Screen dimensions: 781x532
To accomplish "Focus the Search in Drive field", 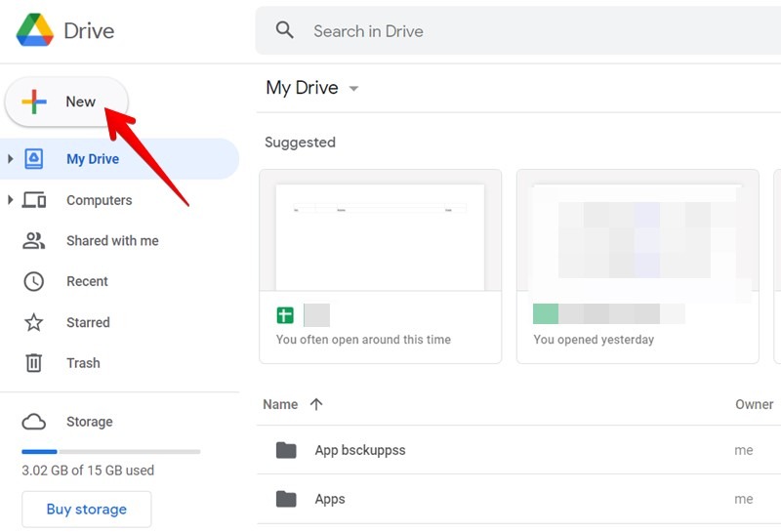I will click(518, 31).
